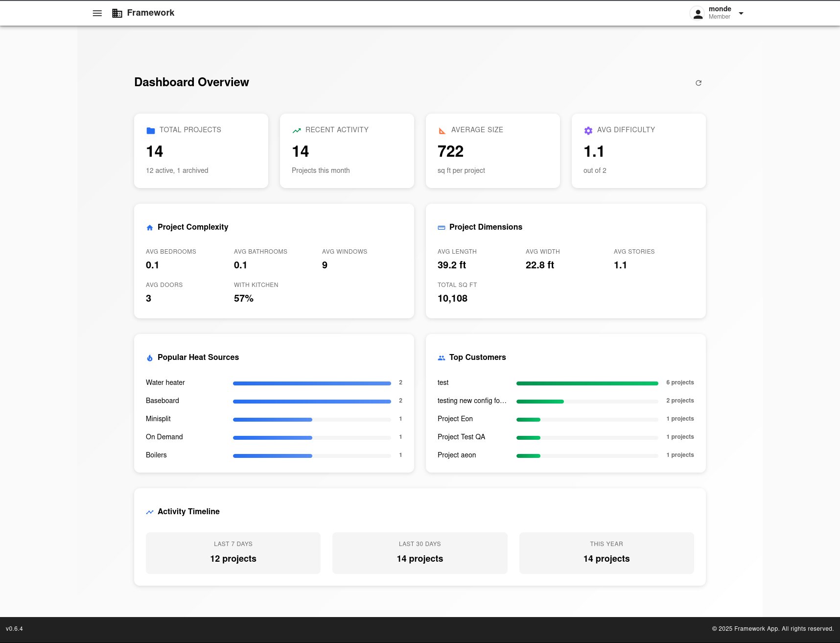This screenshot has height=643, width=840.
Task: Click the Boilers progress bar
Action: [312, 456]
